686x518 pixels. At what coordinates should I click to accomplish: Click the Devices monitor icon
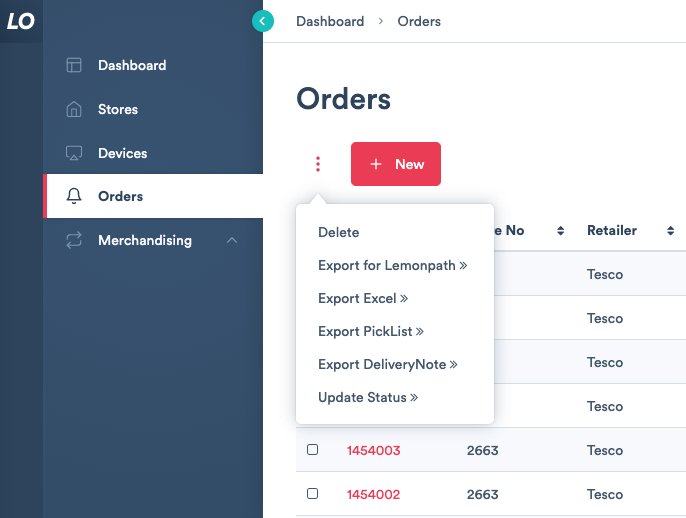click(74, 154)
